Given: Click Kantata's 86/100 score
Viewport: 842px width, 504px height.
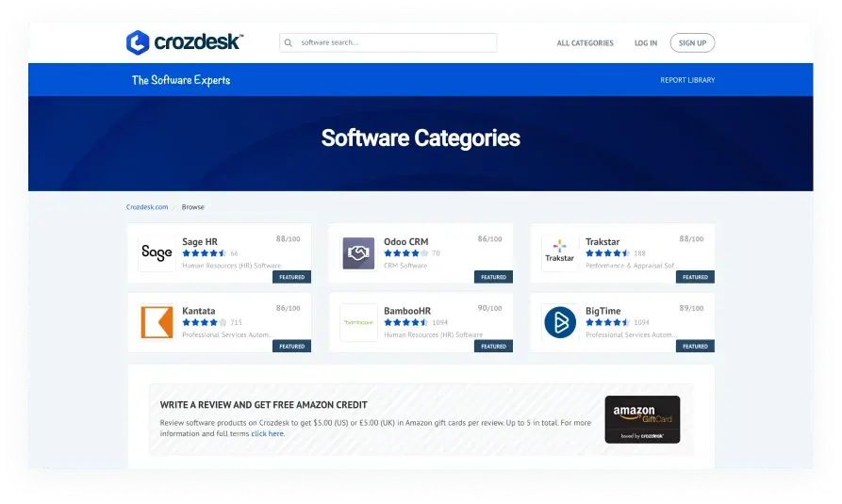Looking at the screenshot, I should [289, 308].
